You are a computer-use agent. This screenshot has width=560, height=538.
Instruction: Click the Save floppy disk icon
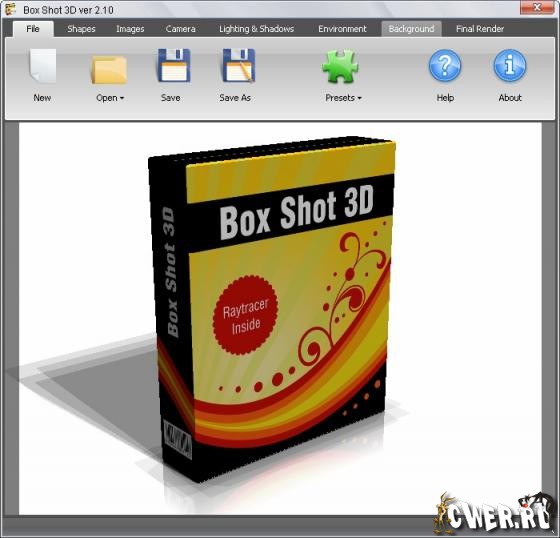pyautogui.click(x=174, y=66)
